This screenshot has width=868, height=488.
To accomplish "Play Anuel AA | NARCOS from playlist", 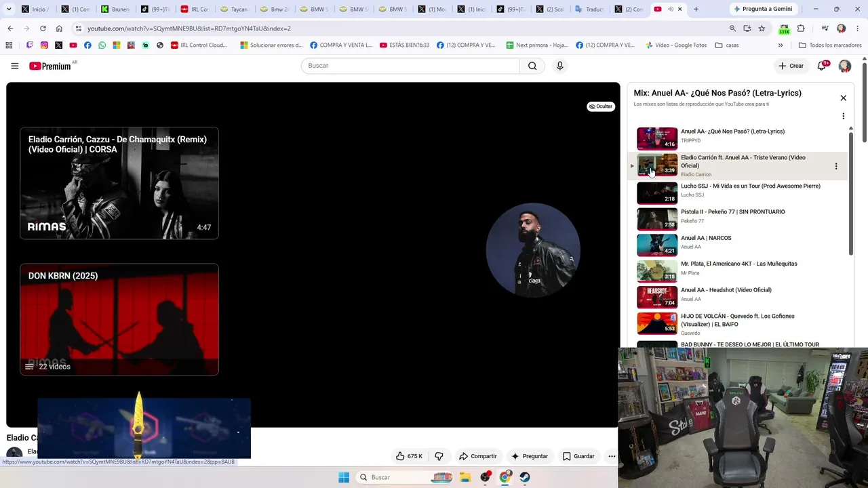I will pyautogui.click(x=739, y=245).
